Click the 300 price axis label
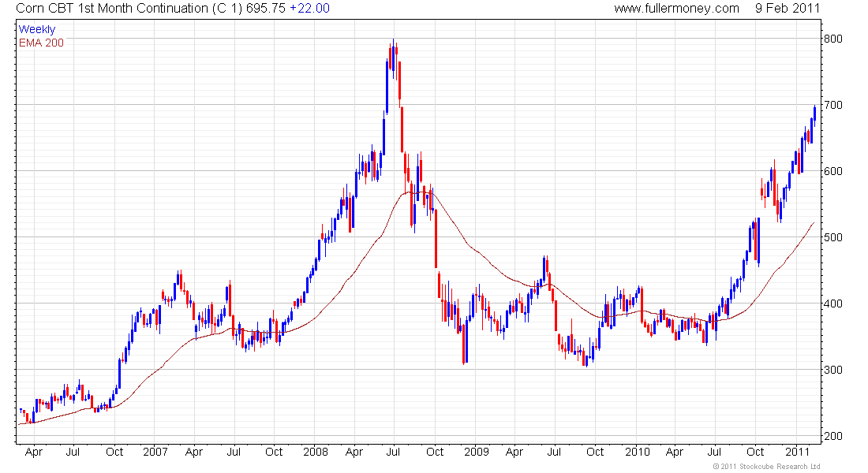 pos(833,370)
